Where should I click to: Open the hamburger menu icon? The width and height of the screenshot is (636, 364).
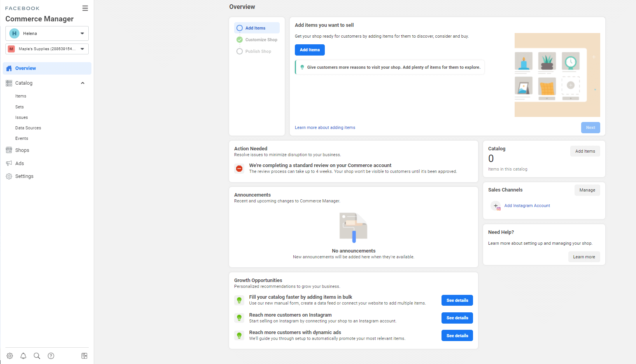coord(85,8)
